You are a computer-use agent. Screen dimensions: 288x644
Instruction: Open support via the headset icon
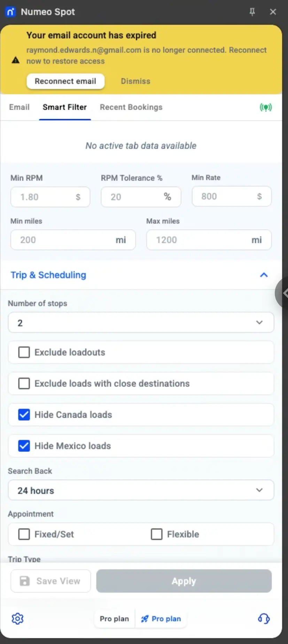264,619
